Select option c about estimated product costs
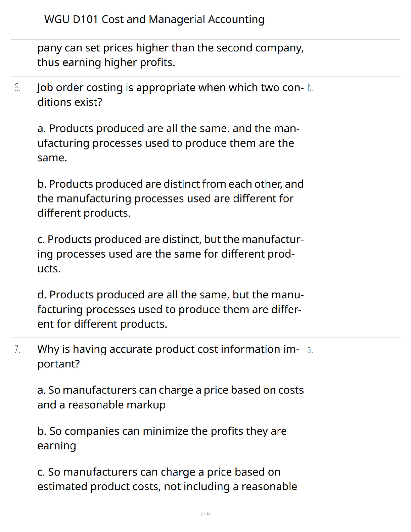This screenshot has height=532, width=411. pos(167,479)
